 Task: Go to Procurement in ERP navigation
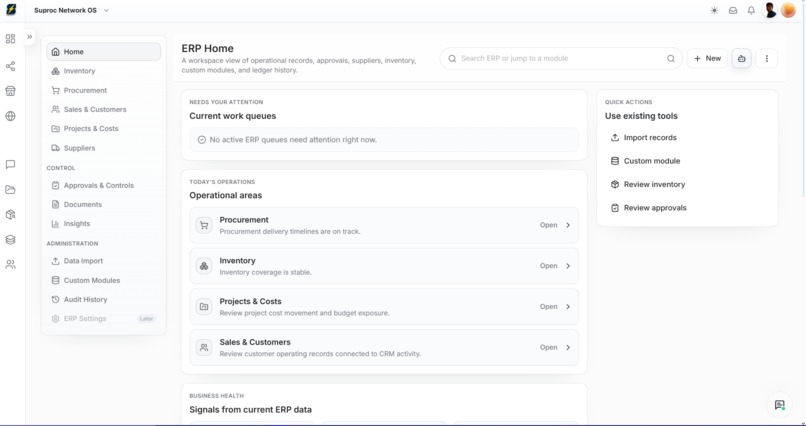[103, 90]
